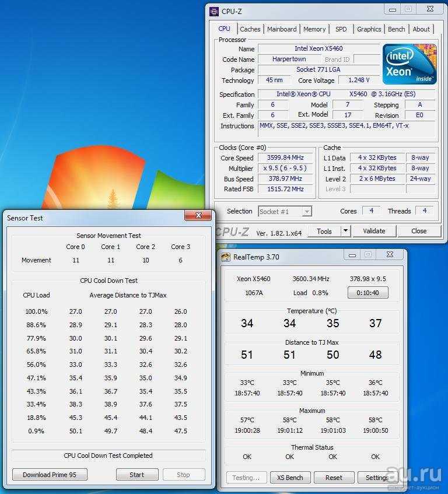
Task: Open the Caches tab in CPU-Z
Action: [x=250, y=29]
